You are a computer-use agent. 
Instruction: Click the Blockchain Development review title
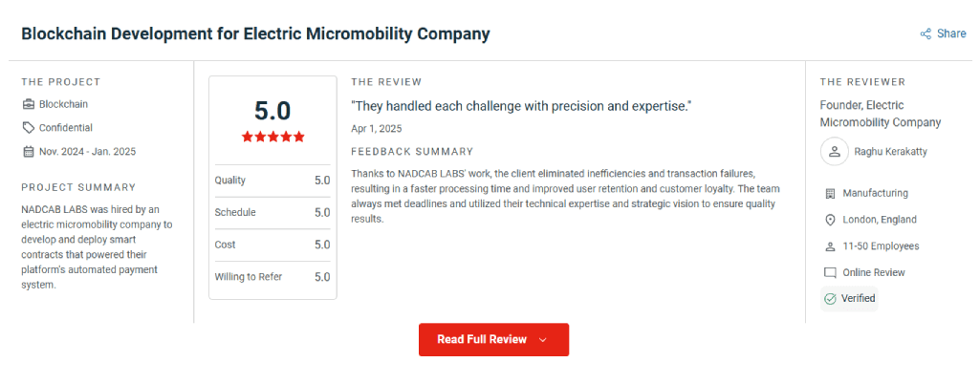coord(255,33)
